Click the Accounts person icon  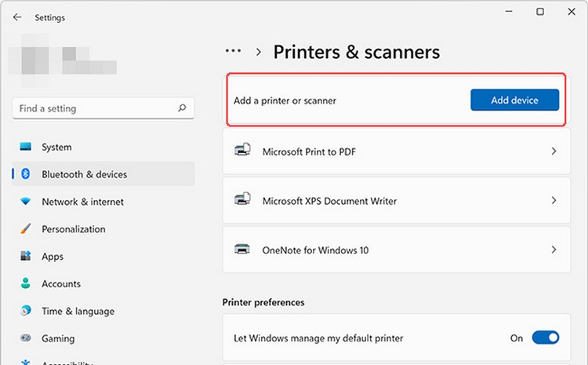26,283
